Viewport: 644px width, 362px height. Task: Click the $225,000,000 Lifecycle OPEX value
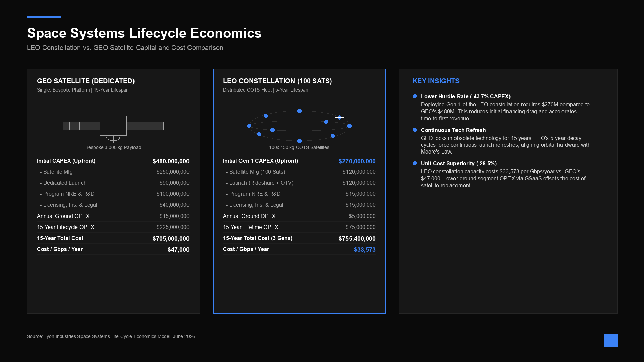coord(173,227)
